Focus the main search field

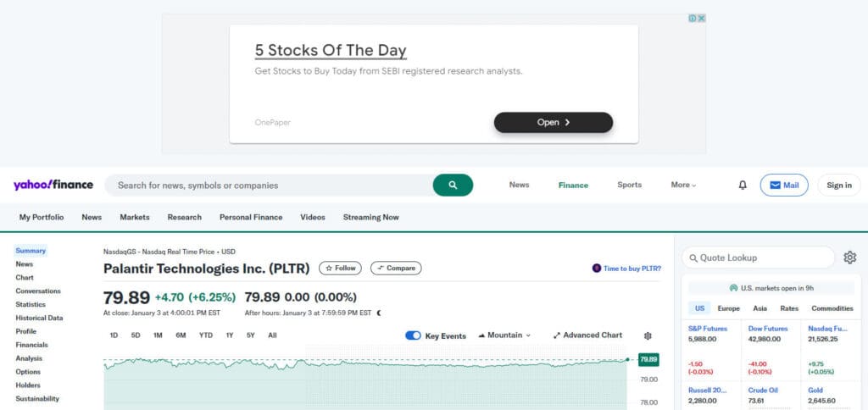269,186
